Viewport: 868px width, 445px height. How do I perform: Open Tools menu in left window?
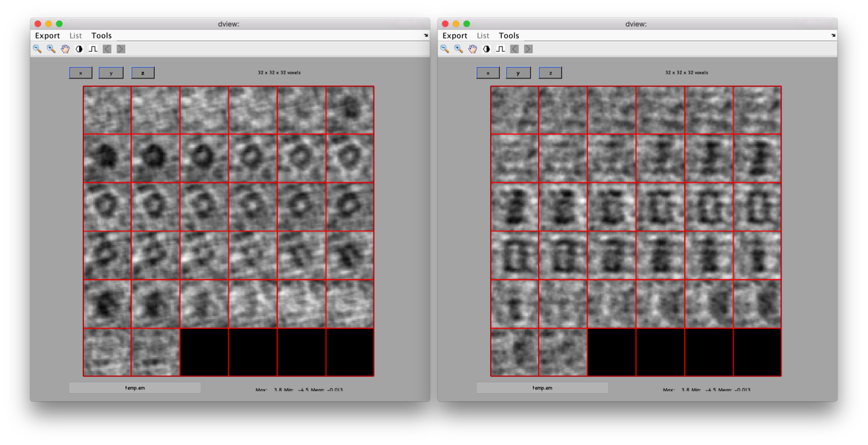pyautogui.click(x=102, y=36)
